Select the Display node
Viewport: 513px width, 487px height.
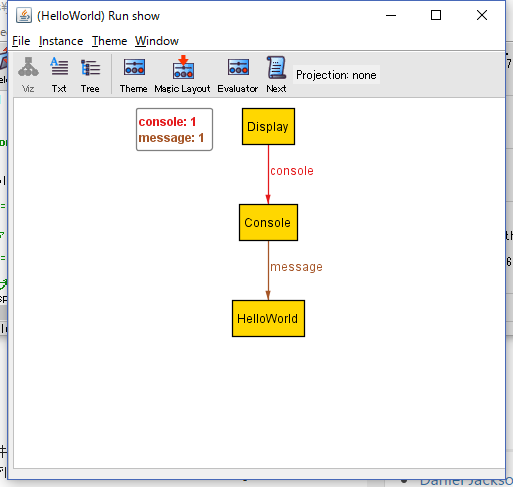click(268, 127)
